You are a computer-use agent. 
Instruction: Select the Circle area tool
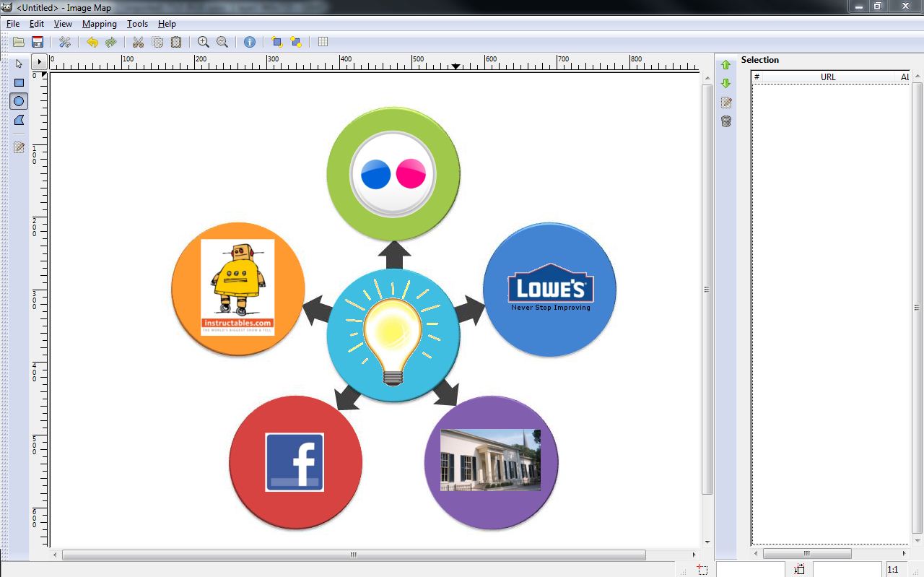pyautogui.click(x=19, y=101)
